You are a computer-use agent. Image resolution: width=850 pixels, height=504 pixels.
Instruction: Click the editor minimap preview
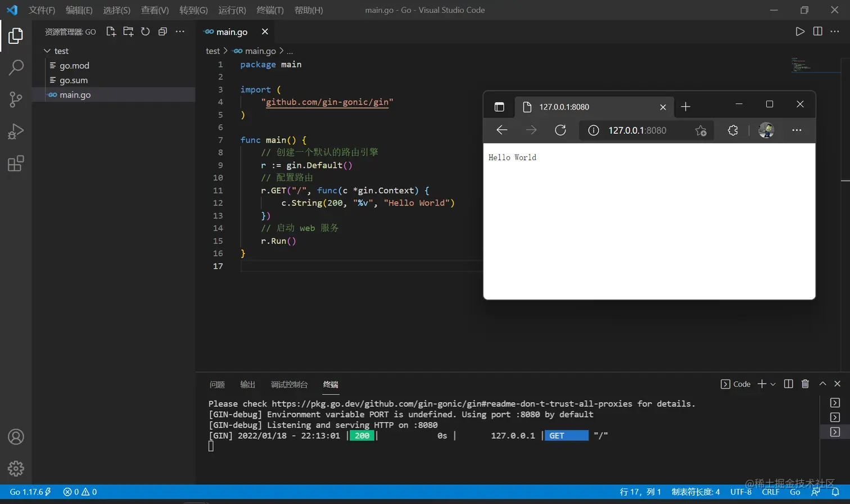tap(816, 65)
